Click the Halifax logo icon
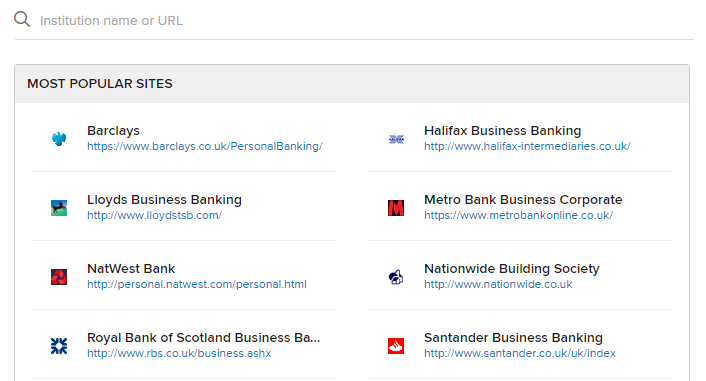The image size is (706, 381). coord(396,139)
